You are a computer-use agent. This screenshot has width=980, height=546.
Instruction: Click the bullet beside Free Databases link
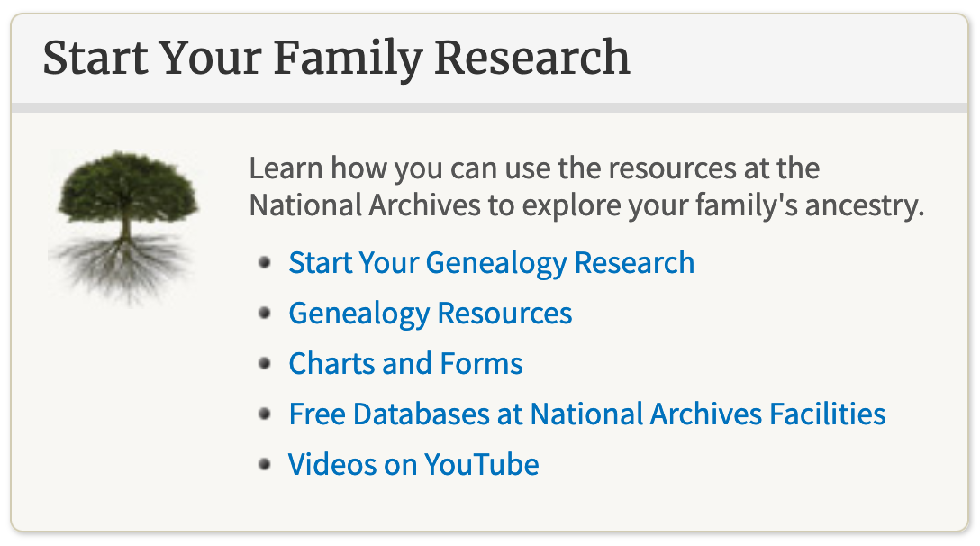pos(265,414)
